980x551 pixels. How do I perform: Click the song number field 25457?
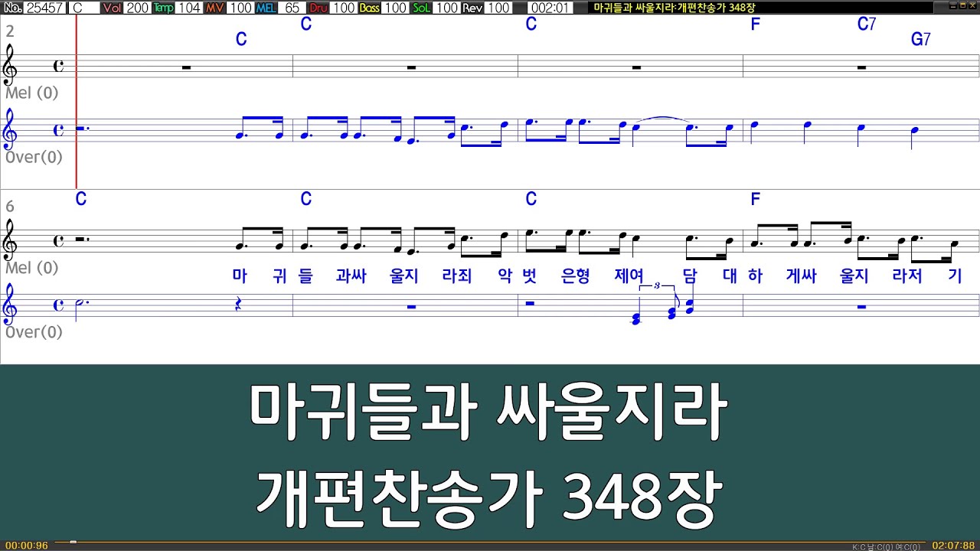(x=45, y=8)
